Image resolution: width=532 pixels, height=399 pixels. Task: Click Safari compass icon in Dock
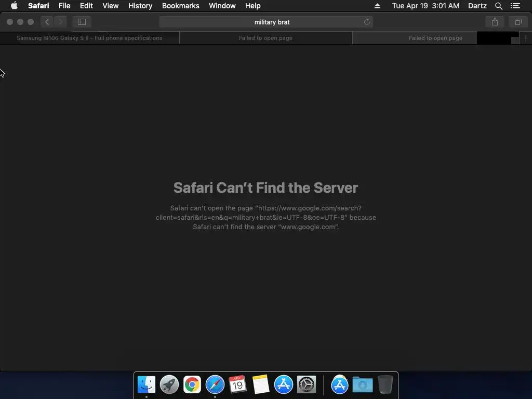coord(215,385)
